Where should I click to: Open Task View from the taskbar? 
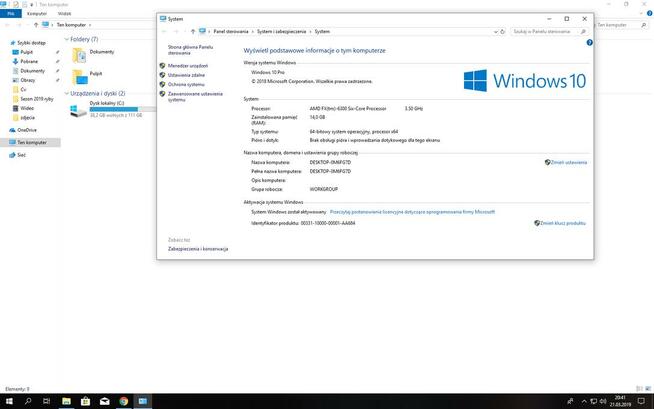[x=46, y=401]
